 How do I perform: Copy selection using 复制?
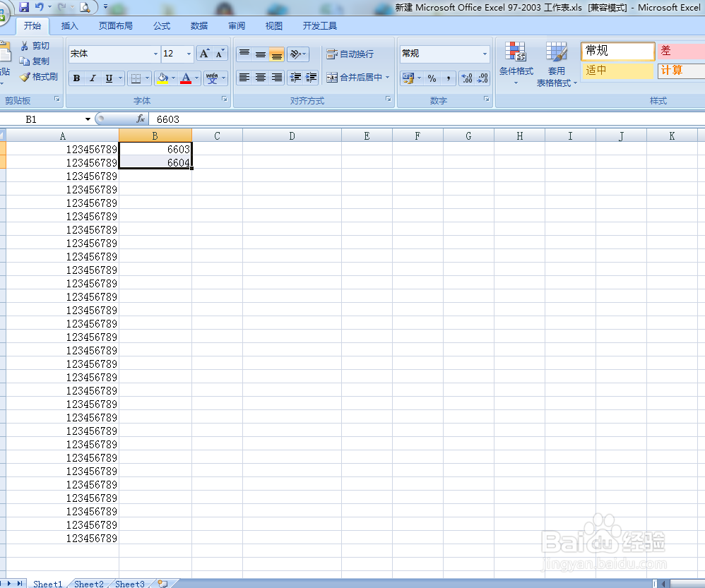tap(35, 61)
